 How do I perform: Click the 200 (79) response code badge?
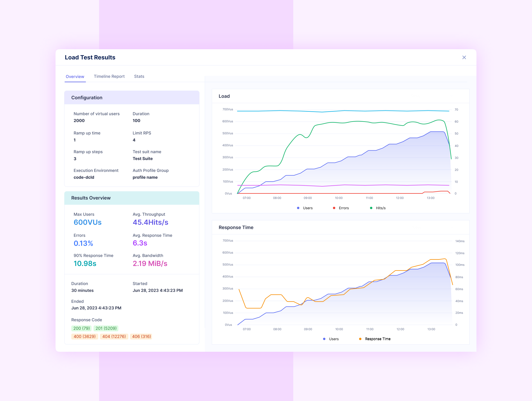81,328
